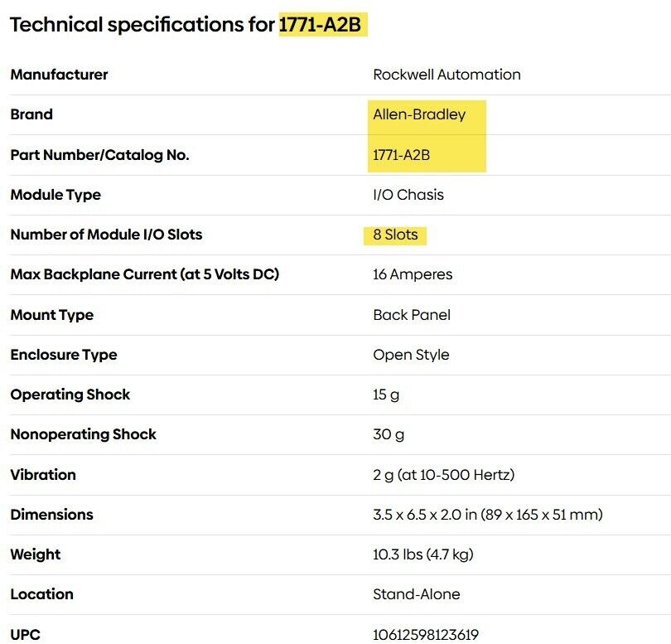This screenshot has width=671, height=644.
Task: Click the Number of Module I/O Slots label
Action: tap(106, 235)
